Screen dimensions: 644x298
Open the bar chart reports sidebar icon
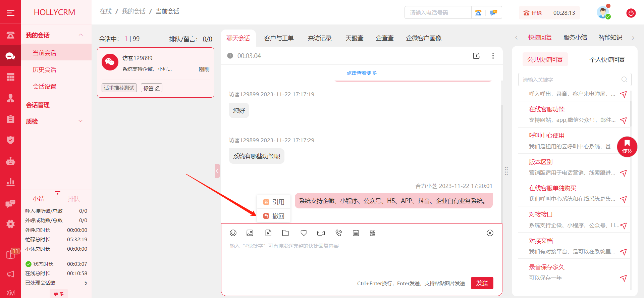10,182
